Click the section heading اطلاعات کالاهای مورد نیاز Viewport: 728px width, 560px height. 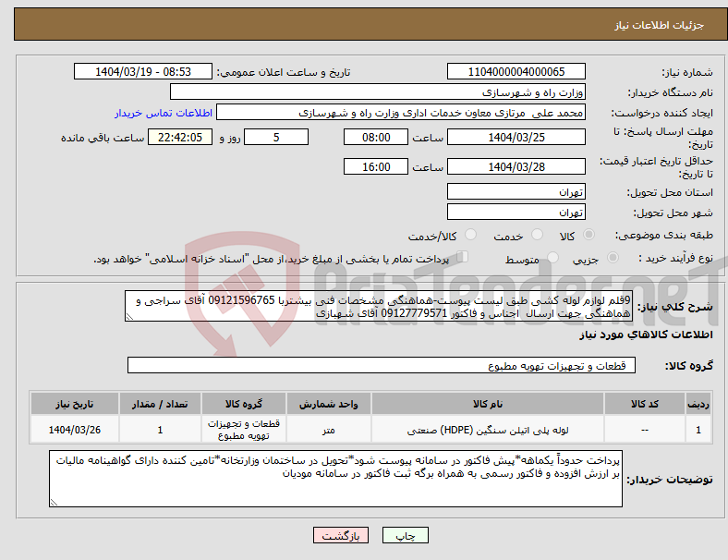click(x=646, y=335)
